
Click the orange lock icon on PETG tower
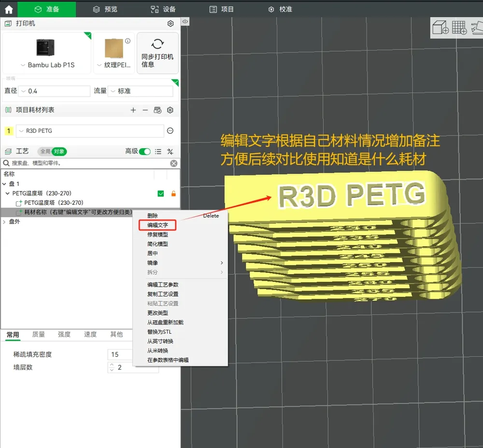click(173, 194)
